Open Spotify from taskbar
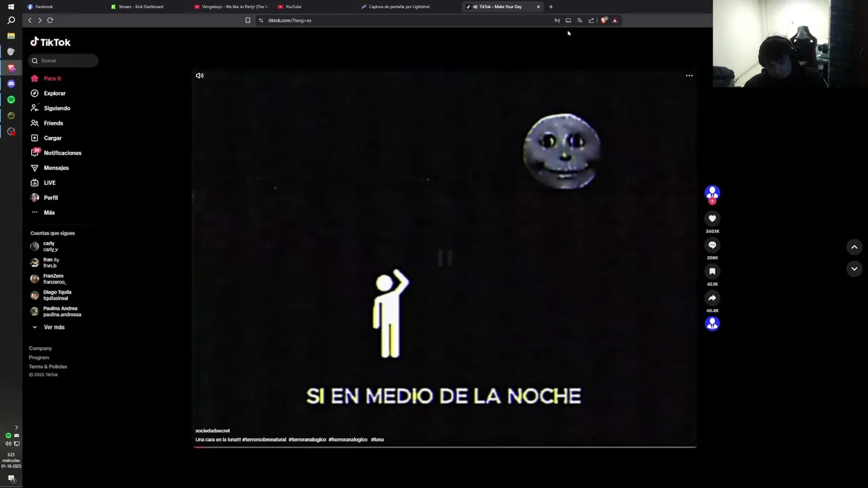This screenshot has height=488, width=868. tap(11, 100)
